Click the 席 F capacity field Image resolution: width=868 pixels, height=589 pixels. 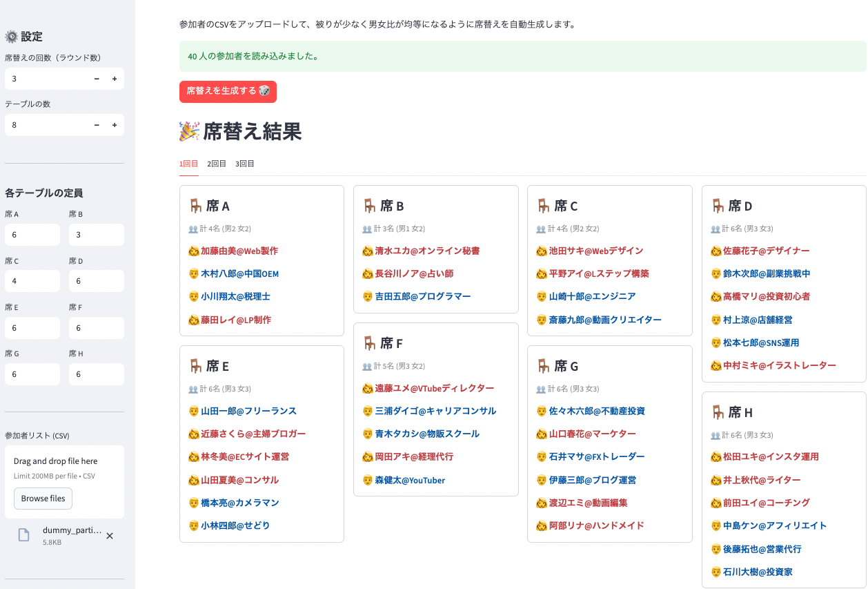tap(97, 328)
